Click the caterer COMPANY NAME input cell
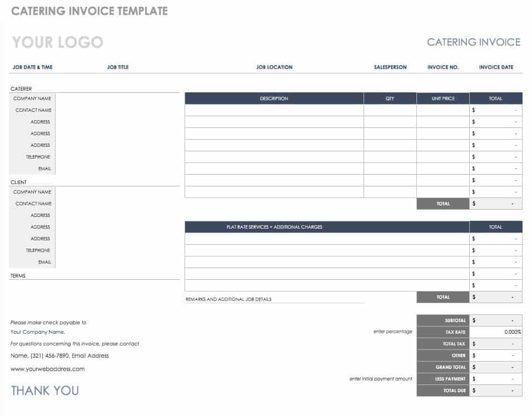 click(117, 98)
